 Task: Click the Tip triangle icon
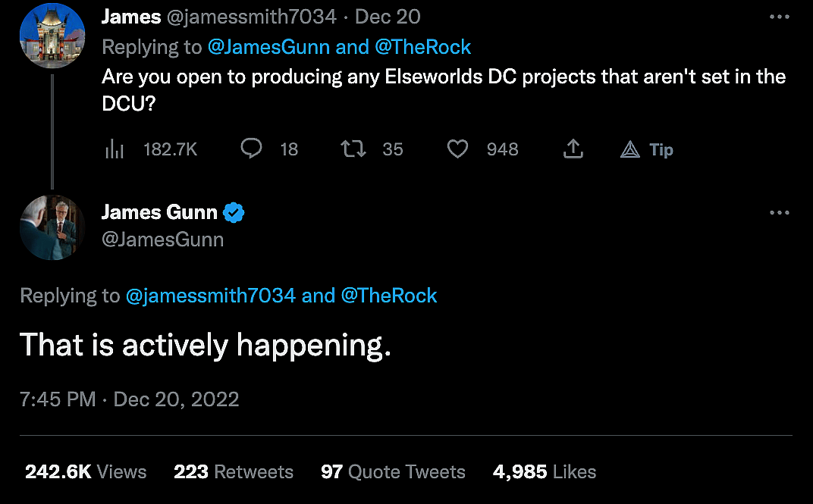tap(630, 150)
